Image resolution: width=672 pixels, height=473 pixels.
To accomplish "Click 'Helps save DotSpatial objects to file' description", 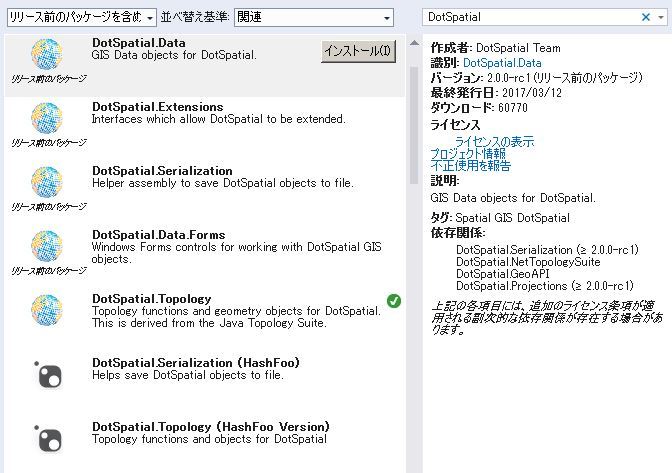I will [x=188, y=375].
